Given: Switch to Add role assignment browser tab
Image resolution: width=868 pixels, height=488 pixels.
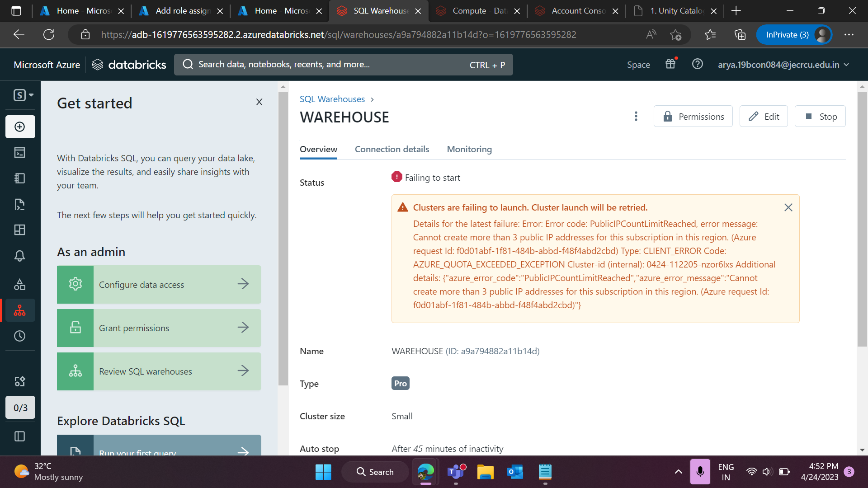Looking at the screenshot, I should (181, 11).
